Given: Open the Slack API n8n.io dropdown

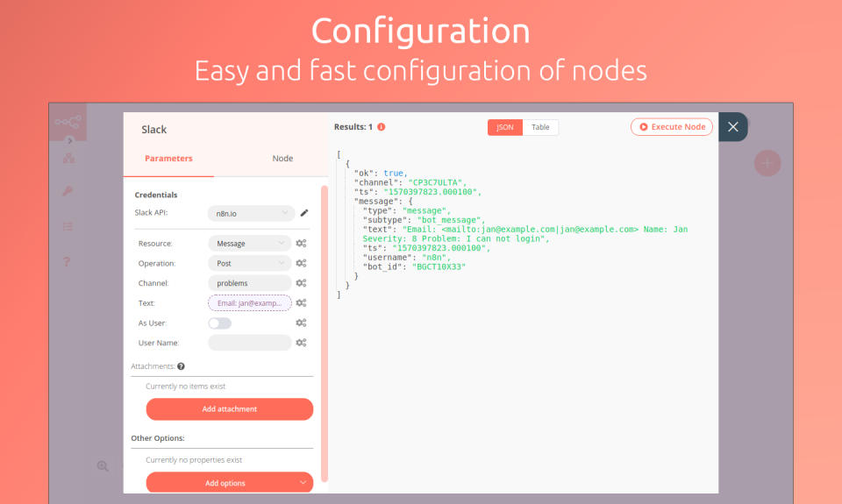Looking at the screenshot, I should pyautogui.click(x=252, y=213).
